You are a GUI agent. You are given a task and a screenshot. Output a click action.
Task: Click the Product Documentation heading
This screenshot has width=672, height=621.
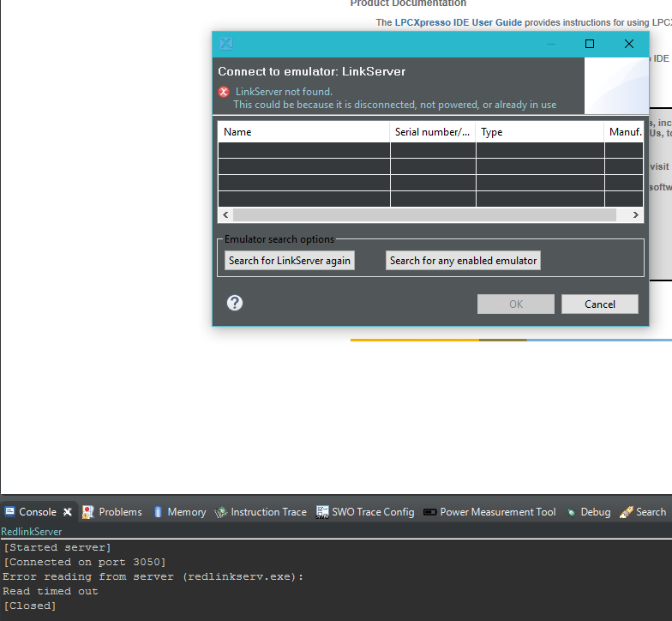[x=408, y=3]
